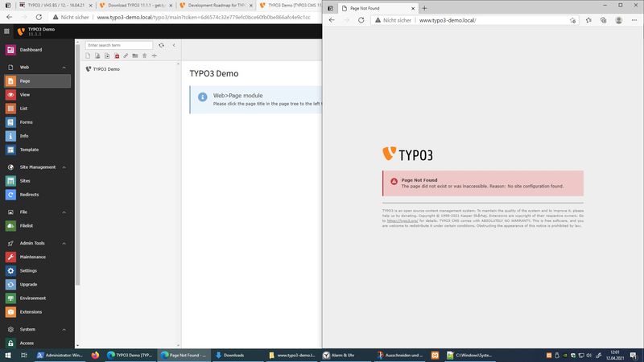The image size is (644, 362).
Task: Collapse the Web module group
Action: point(64,68)
